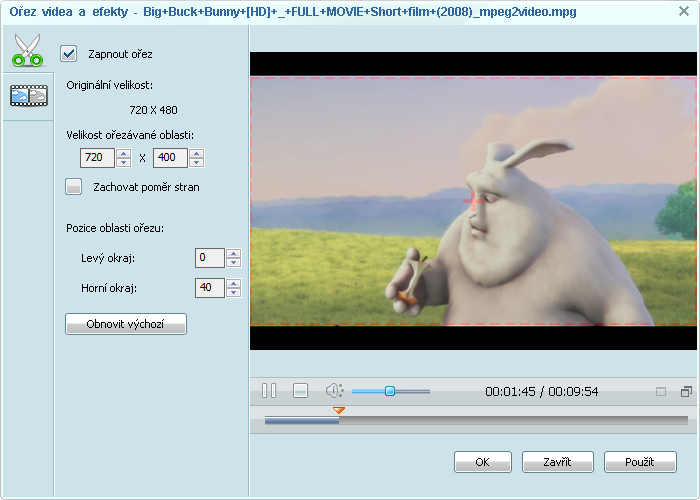
Task: Click the video seek bar track
Action: click(x=476, y=420)
